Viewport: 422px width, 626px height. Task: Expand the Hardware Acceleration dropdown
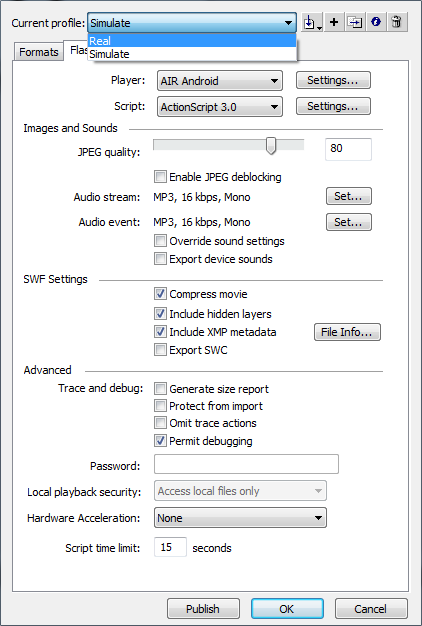(x=240, y=518)
